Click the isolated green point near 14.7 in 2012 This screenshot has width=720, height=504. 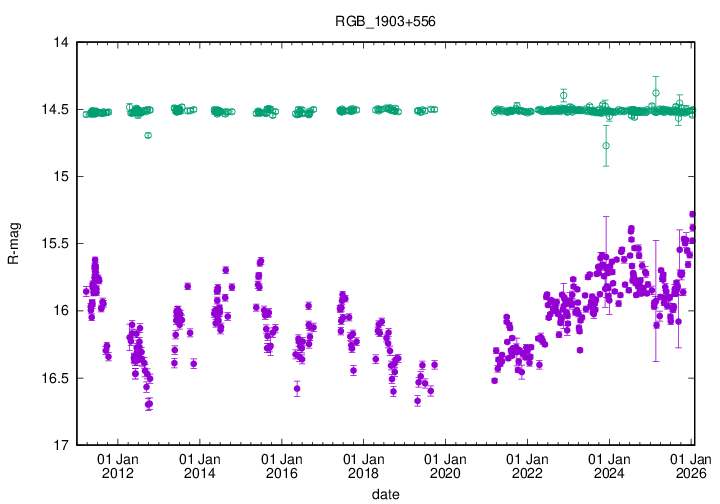[148, 135]
